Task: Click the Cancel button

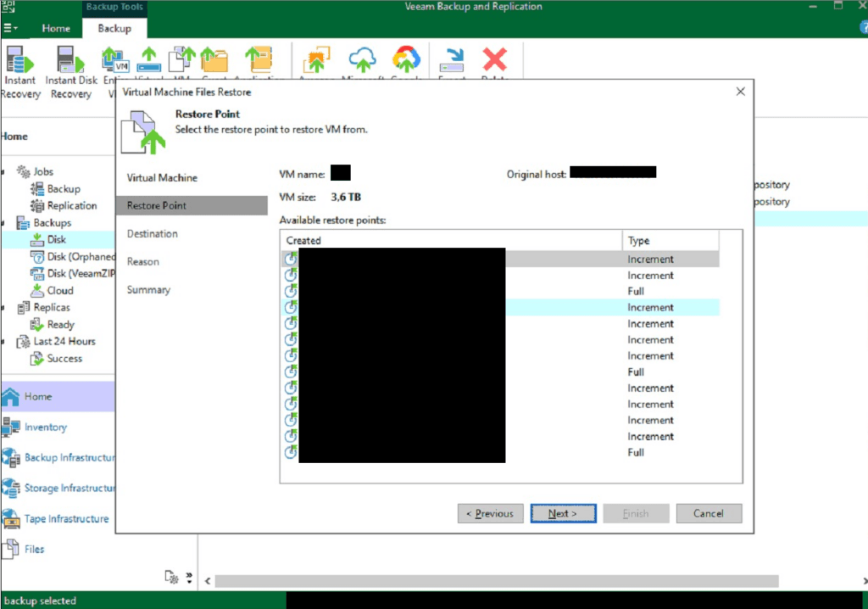Action: pos(708,513)
